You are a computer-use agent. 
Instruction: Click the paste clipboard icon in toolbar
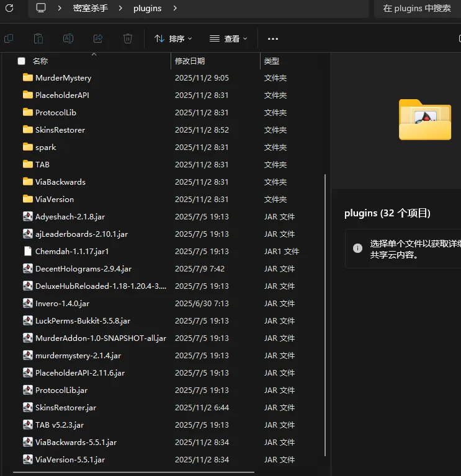(x=38, y=38)
